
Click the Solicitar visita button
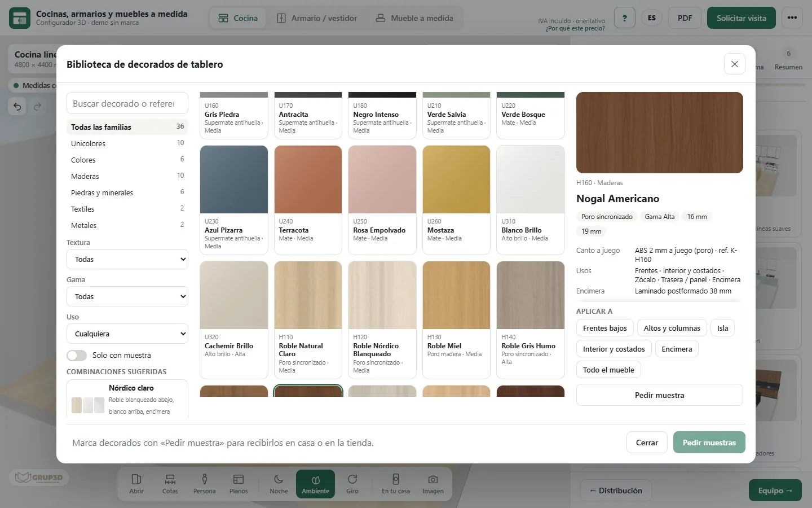coord(742,18)
